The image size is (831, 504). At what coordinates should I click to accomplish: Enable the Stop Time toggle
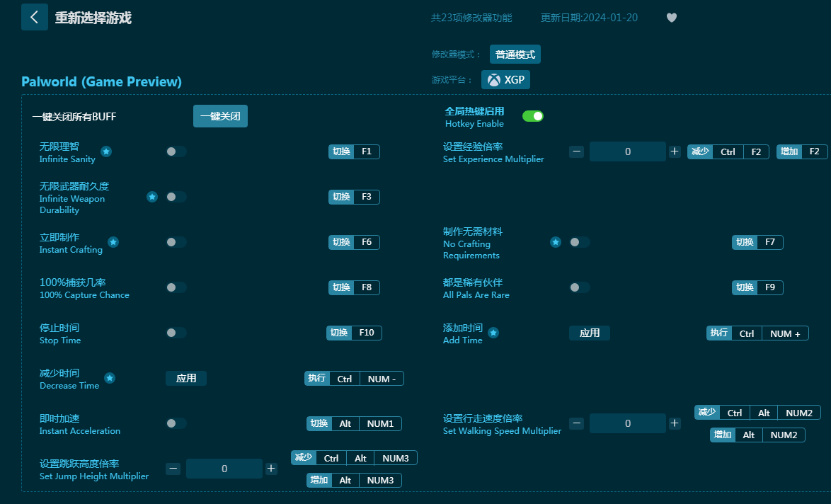(x=176, y=333)
